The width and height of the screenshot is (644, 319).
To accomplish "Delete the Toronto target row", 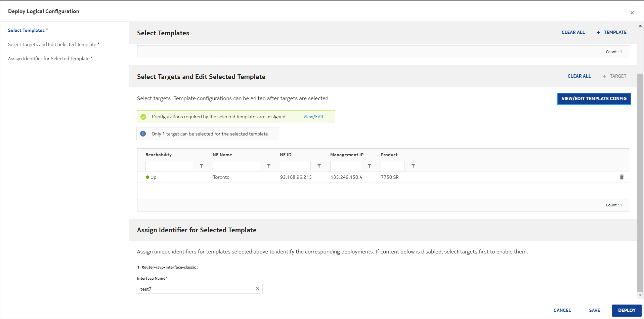I will click(x=621, y=177).
